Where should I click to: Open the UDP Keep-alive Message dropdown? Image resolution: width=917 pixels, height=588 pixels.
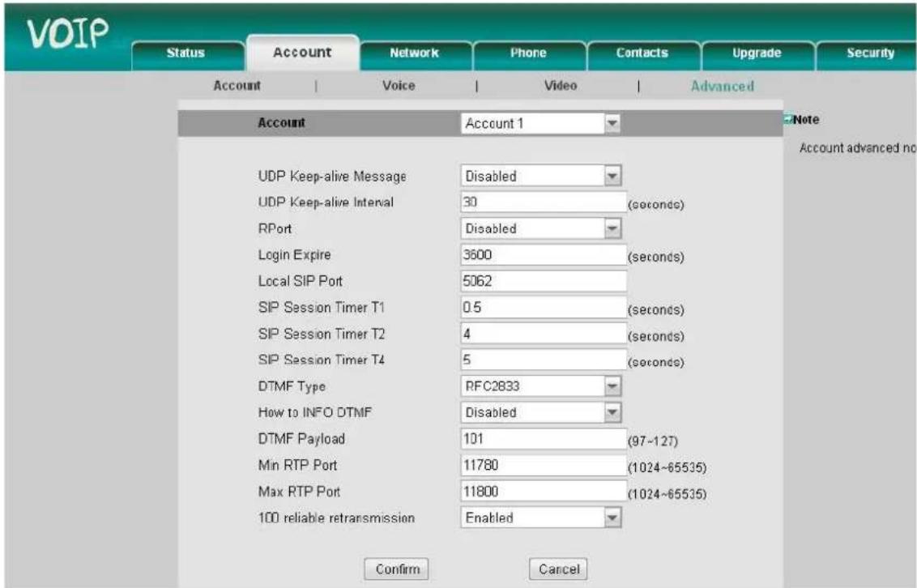pyautogui.click(x=540, y=176)
